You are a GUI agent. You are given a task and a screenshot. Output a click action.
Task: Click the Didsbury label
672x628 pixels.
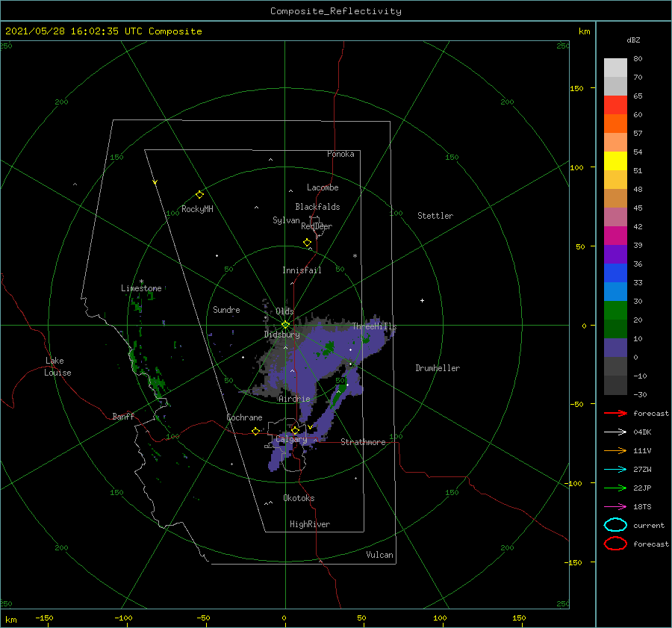pos(282,335)
